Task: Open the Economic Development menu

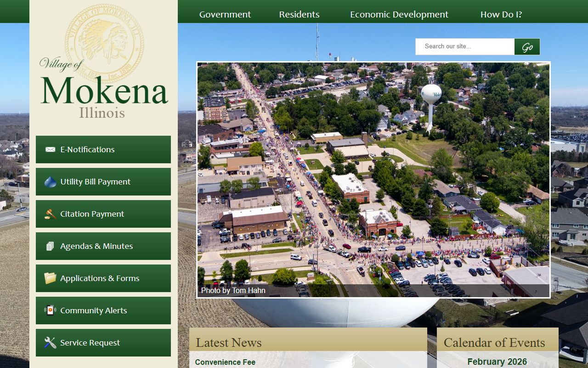Action: point(399,14)
